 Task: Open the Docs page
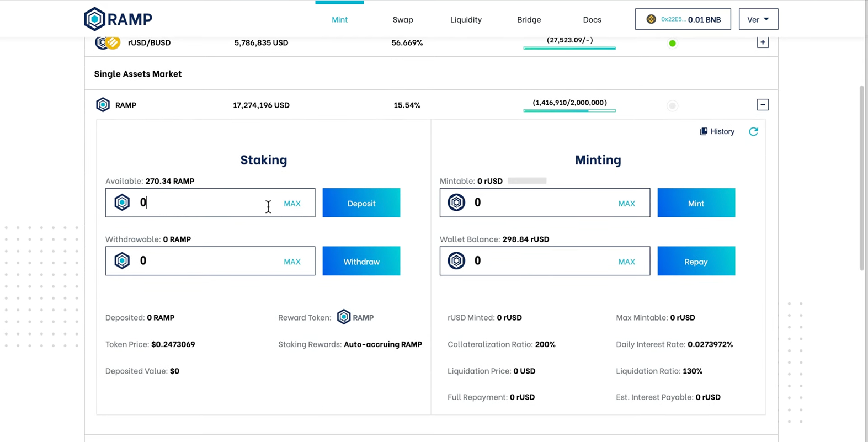pos(592,19)
